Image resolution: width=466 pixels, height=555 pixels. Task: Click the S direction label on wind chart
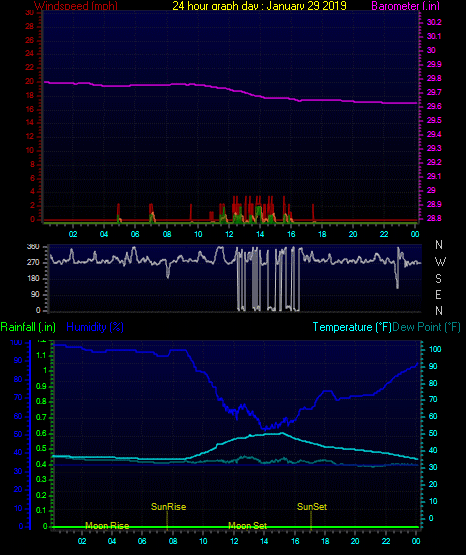pyautogui.click(x=438, y=279)
